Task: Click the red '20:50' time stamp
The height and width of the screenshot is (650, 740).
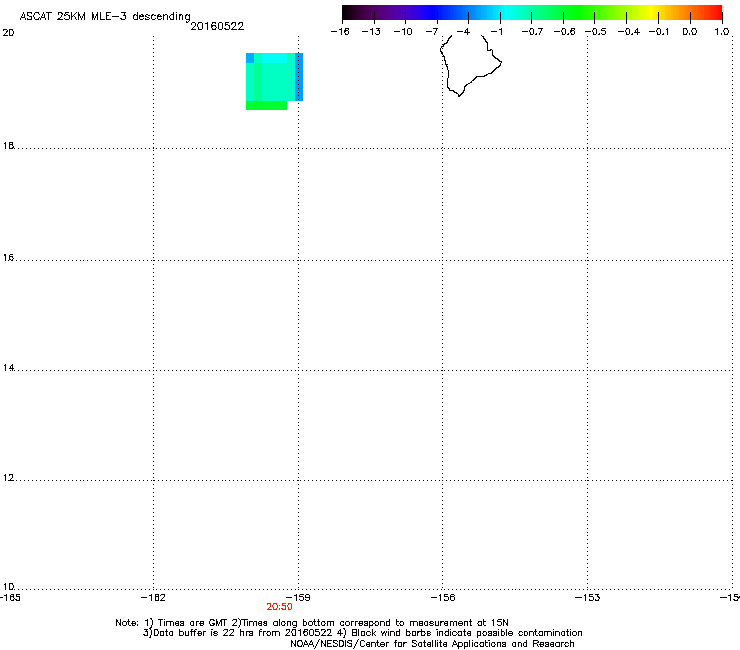Action: 279,607
